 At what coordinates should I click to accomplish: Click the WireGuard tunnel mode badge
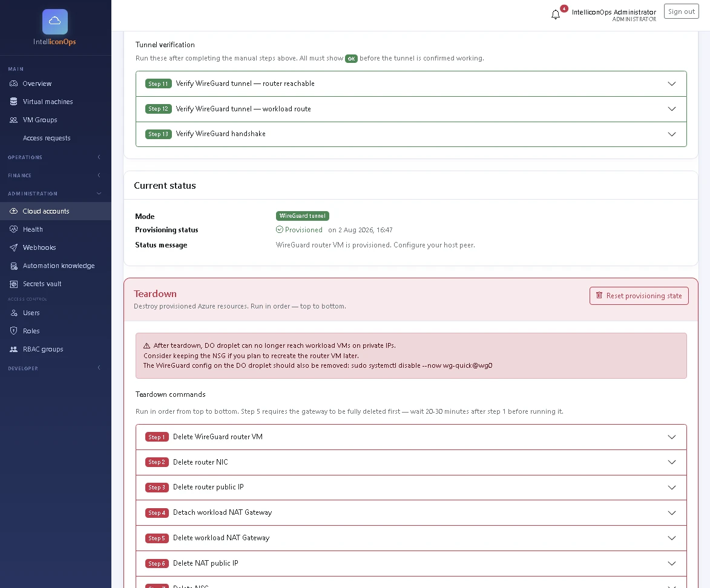303,216
